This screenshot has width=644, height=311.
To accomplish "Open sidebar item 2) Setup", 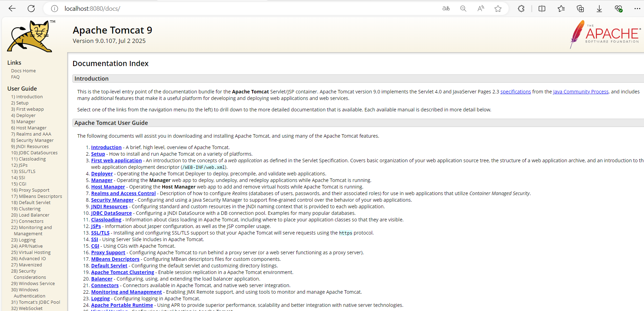I will click(20, 103).
